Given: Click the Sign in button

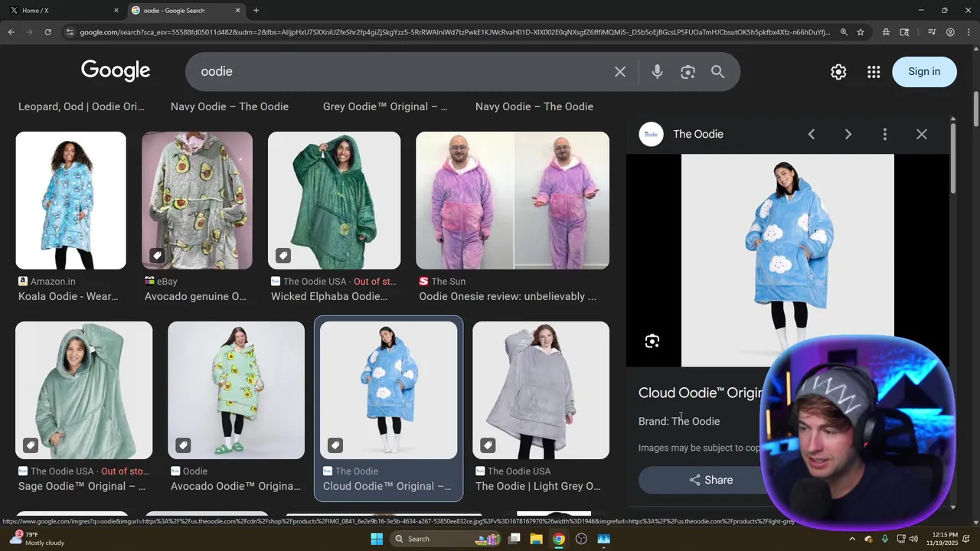Looking at the screenshot, I should (x=924, y=71).
